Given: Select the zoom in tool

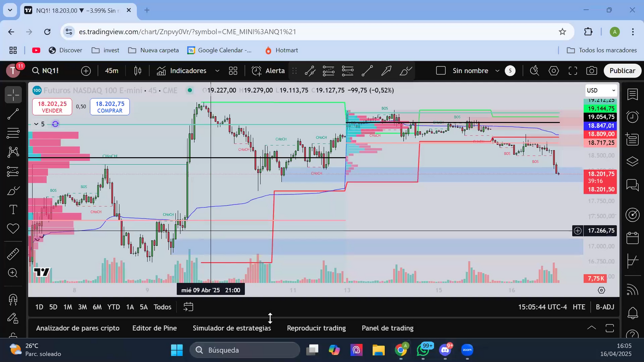Looking at the screenshot, I should point(13,273).
